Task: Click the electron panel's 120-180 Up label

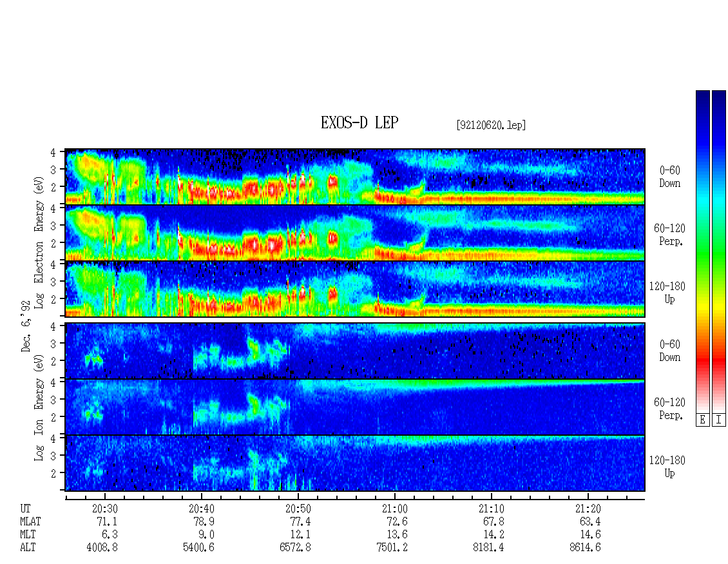Action: [x=667, y=293]
